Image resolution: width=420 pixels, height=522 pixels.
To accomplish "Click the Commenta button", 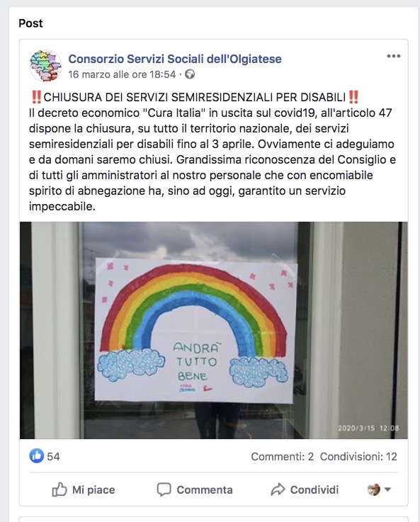I will (x=195, y=489).
